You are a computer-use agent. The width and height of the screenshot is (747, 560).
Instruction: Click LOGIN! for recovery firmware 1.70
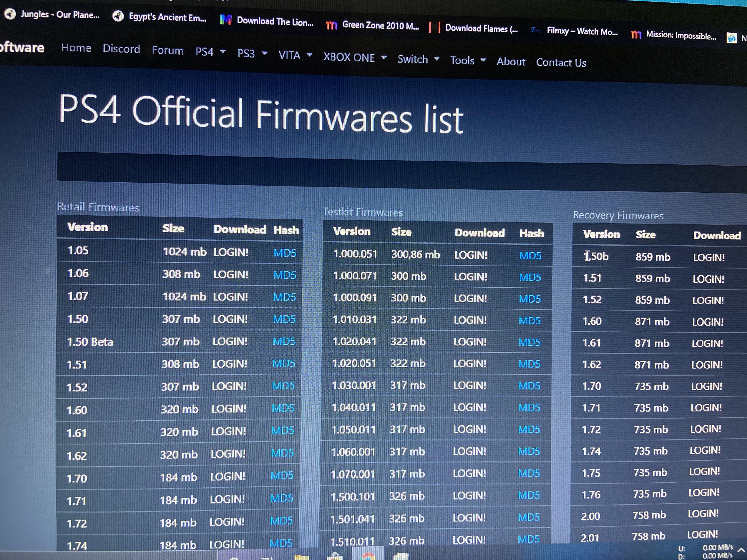click(x=706, y=386)
